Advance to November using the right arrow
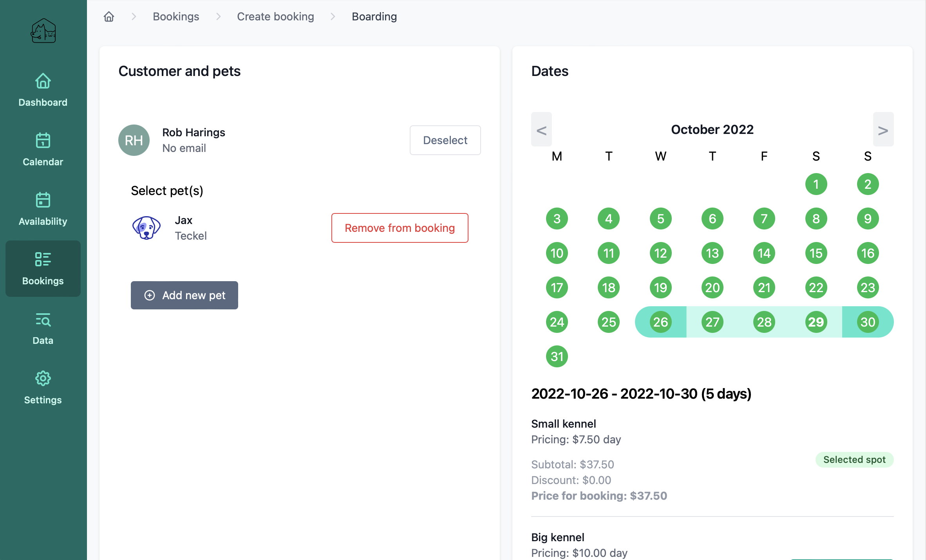This screenshot has height=560, width=926. click(883, 129)
